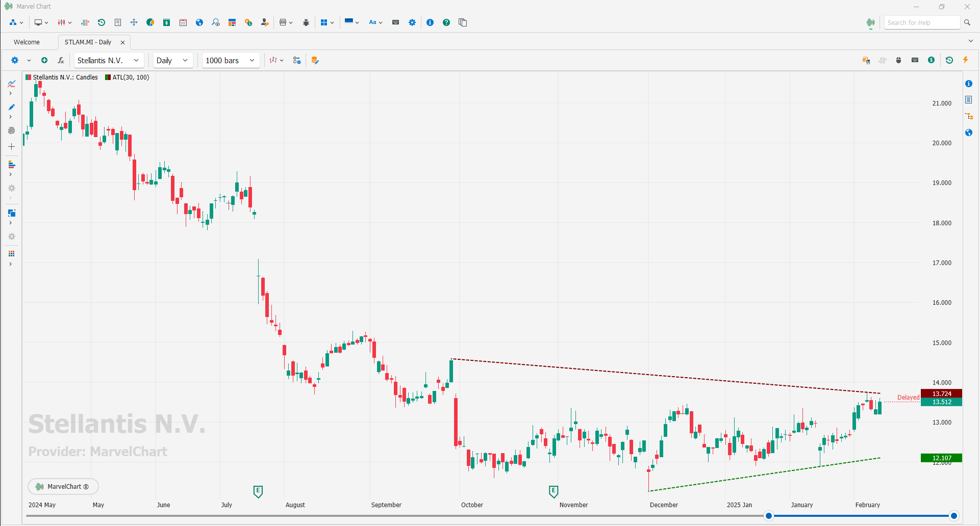The width and height of the screenshot is (980, 526).
Task: Click the orange lightning bolt icon
Action: tap(966, 60)
